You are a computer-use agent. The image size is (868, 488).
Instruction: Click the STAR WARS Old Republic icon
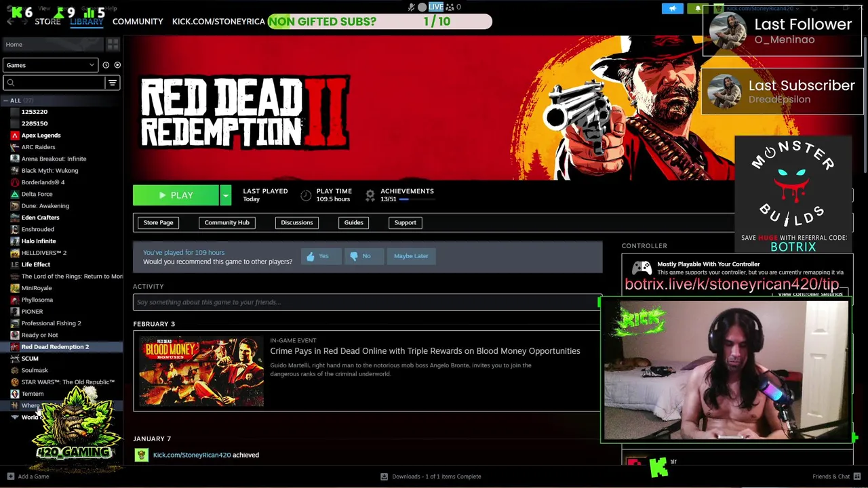click(x=15, y=382)
